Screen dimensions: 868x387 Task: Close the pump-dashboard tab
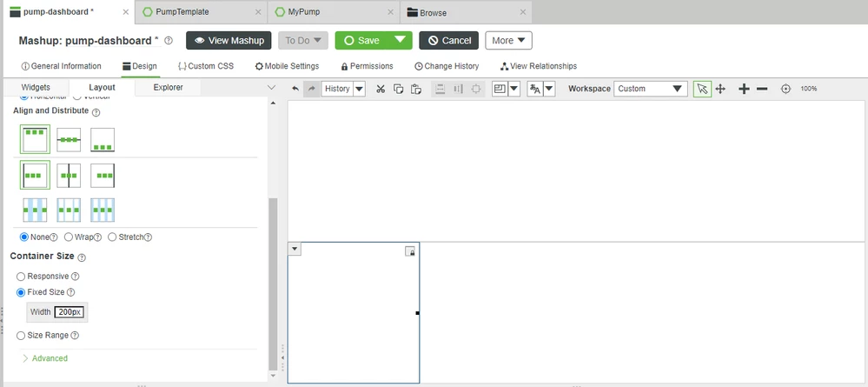tap(126, 11)
